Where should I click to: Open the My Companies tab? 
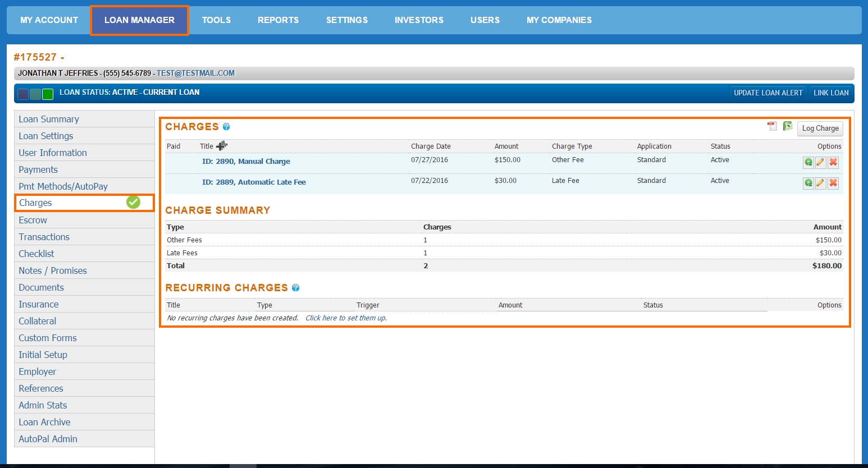(559, 20)
